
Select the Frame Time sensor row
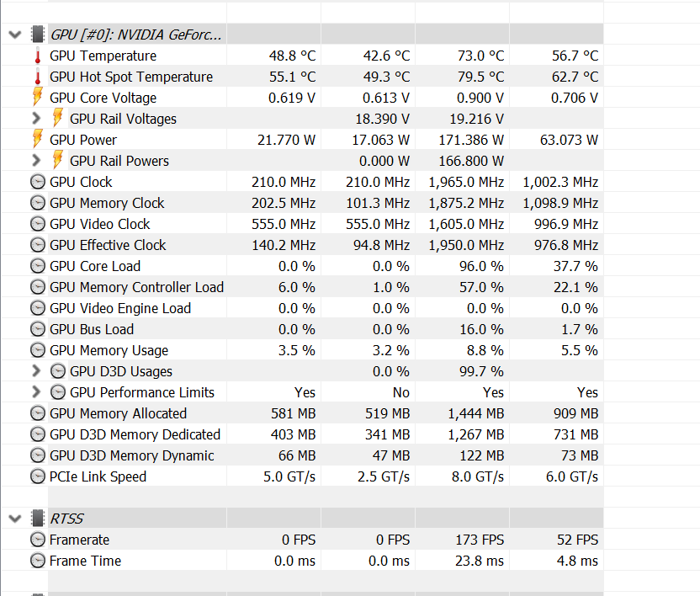click(x=302, y=561)
